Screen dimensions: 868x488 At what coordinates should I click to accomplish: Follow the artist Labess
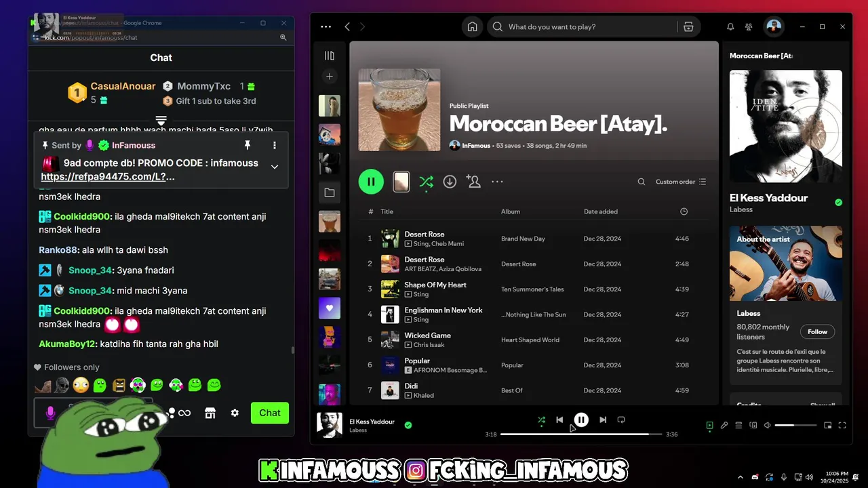coord(817,331)
